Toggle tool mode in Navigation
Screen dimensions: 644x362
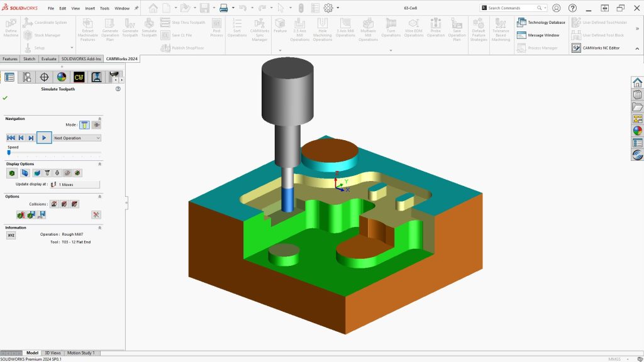(84, 125)
